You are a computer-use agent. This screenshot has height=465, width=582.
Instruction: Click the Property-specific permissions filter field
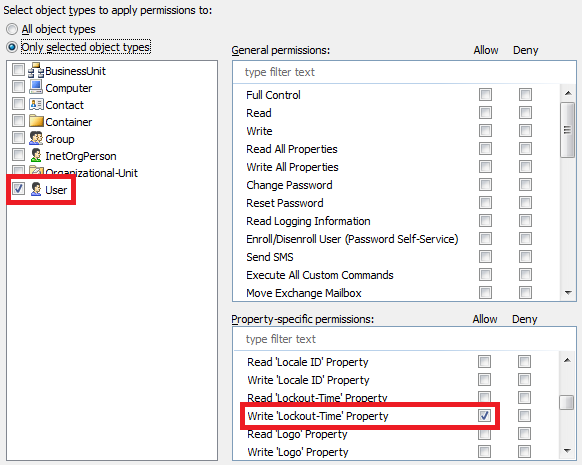point(404,339)
